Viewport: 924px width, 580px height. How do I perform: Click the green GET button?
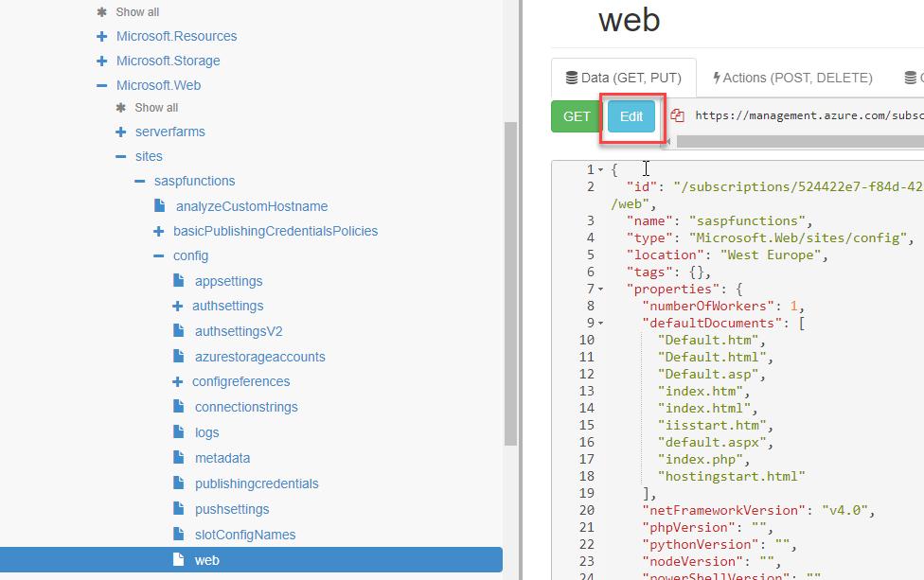pyautogui.click(x=577, y=116)
